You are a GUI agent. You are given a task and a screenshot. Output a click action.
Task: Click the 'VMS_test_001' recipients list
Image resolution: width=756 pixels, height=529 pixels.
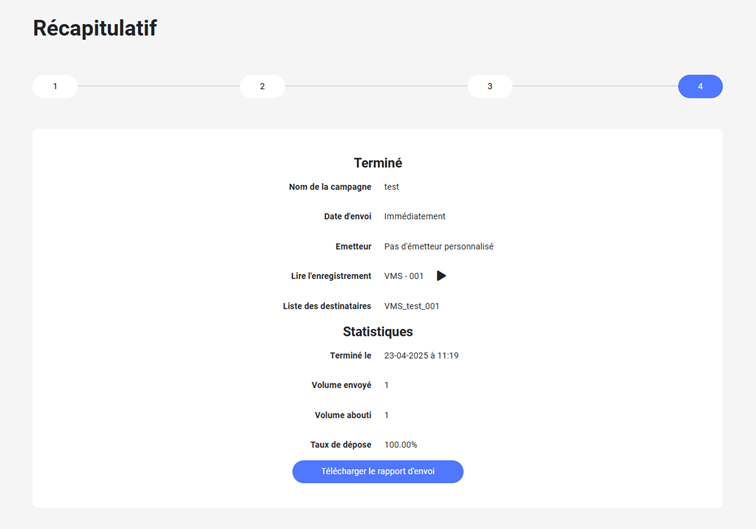(411, 306)
